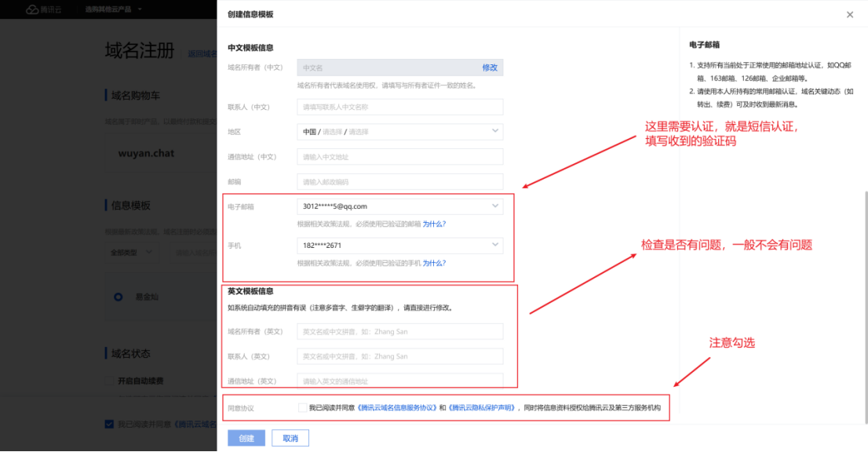Open the 手机 number dropdown
The height and width of the screenshot is (452, 868).
coord(399,245)
